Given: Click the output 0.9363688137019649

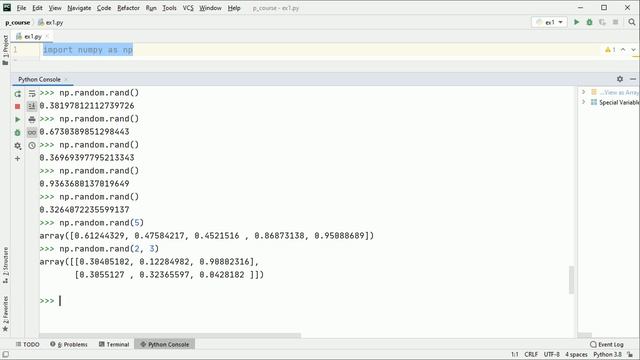Looking at the screenshot, I should click(84, 184).
